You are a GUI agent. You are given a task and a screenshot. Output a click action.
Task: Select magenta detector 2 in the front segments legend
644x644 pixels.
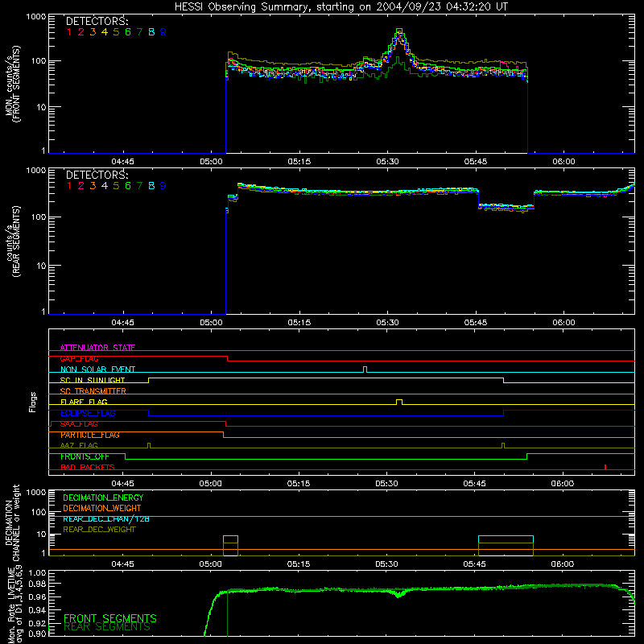coord(81,32)
